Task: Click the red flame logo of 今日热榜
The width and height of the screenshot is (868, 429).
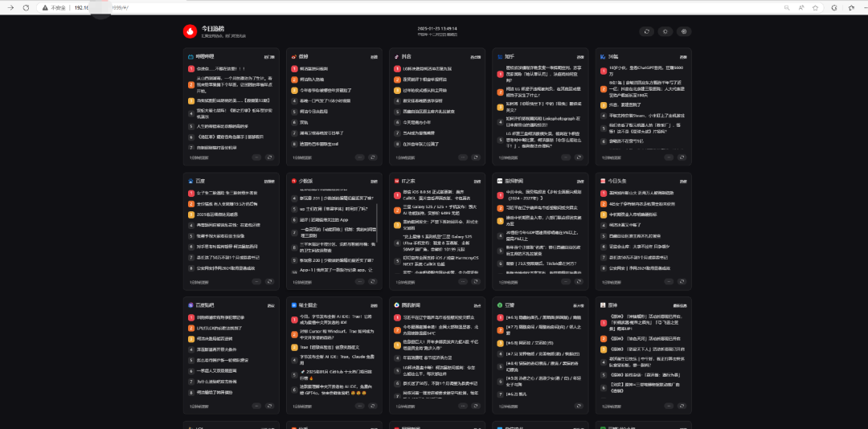Action: [x=190, y=31]
